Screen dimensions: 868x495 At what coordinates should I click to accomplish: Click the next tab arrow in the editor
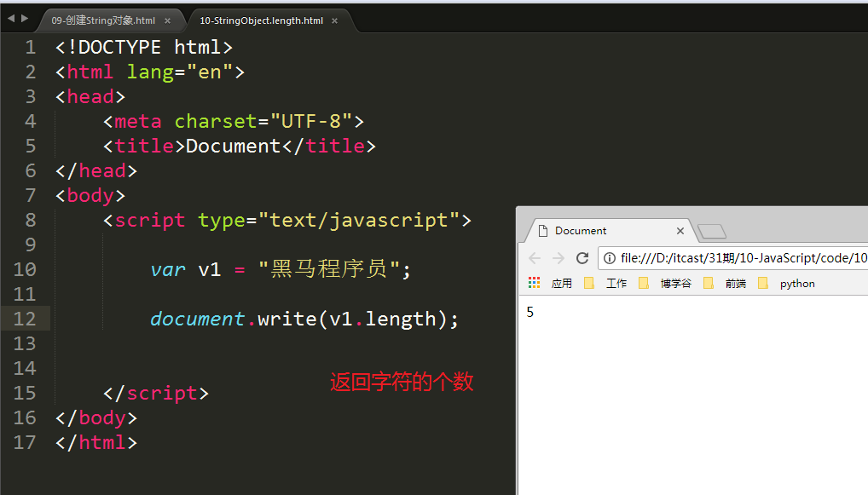tap(25, 18)
